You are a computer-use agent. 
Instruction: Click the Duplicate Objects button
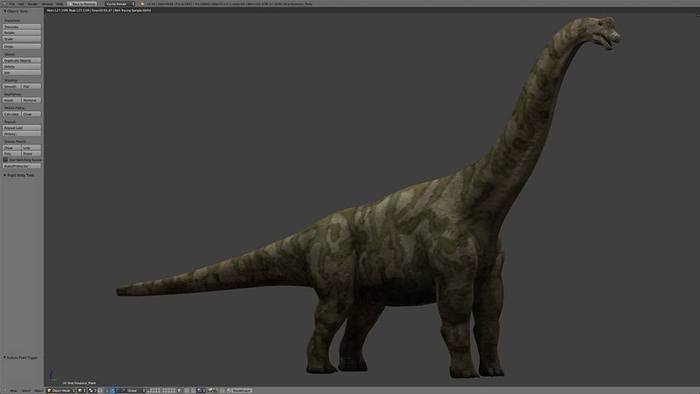tap(21, 60)
